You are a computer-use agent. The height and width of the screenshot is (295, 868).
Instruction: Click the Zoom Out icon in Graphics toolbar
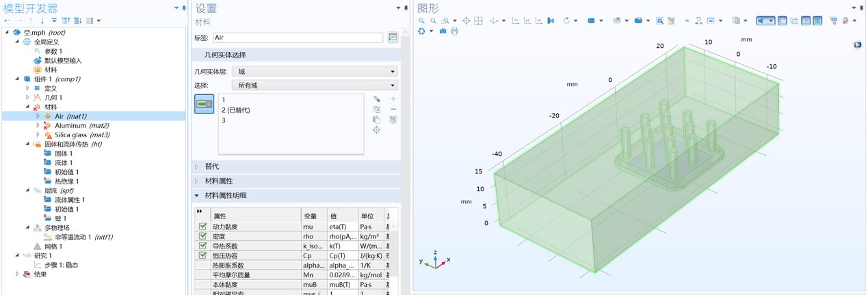(x=433, y=20)
